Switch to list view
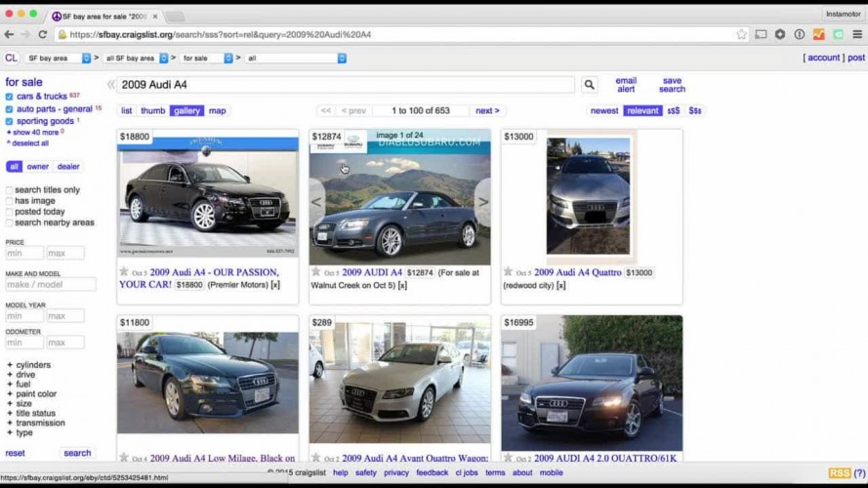868x488 pixels. [126, 110]
